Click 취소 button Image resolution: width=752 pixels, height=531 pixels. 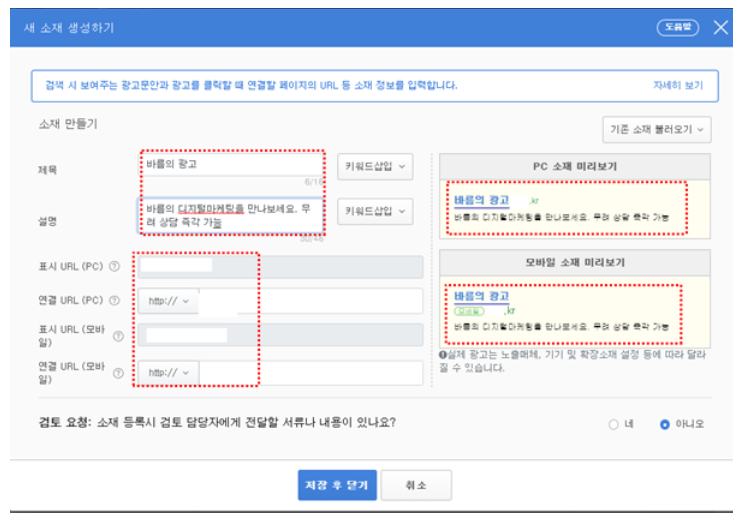416,485
